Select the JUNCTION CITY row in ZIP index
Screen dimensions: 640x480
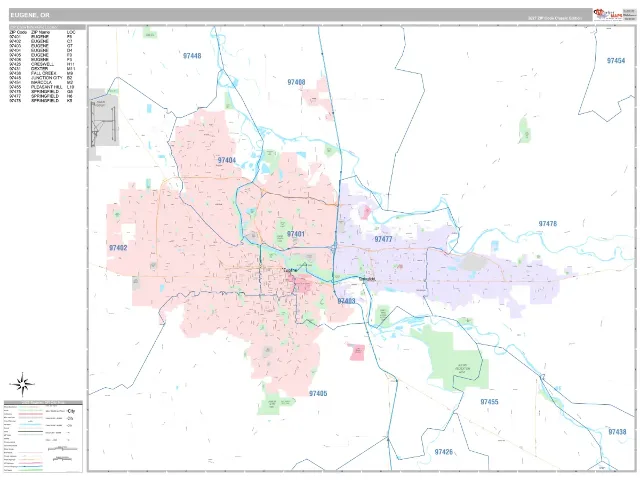tap(42, 78)
